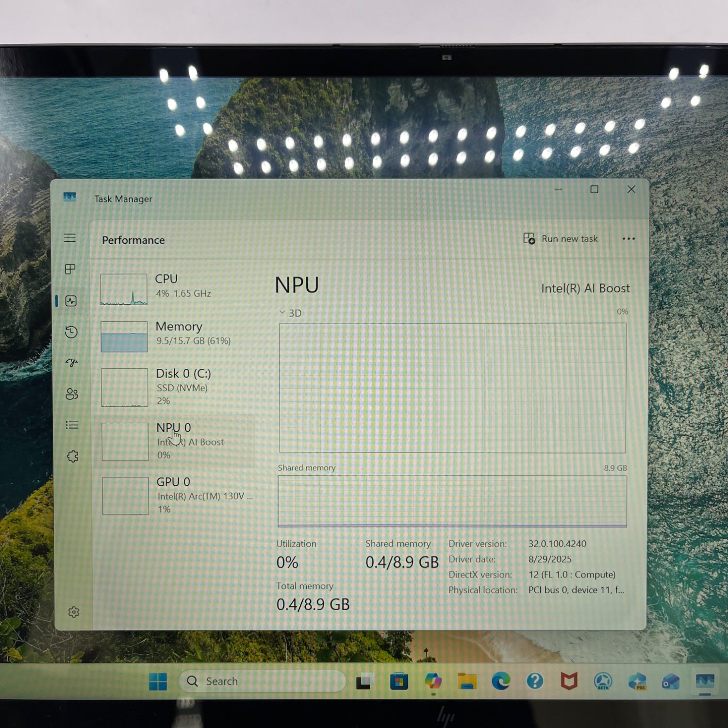The image size is (728, 728).
Task: Open the three-dot more options menu
Action: 629,239
